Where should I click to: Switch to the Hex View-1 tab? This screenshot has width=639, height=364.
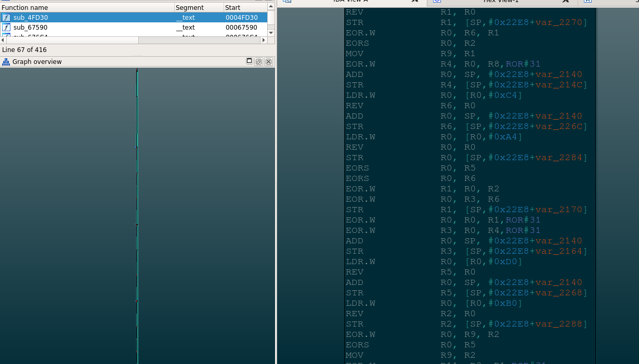501,2
